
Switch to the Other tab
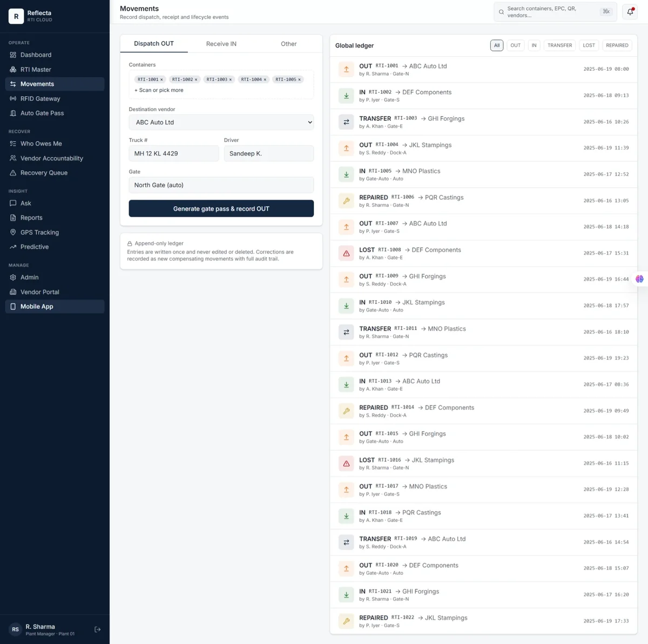289,44
